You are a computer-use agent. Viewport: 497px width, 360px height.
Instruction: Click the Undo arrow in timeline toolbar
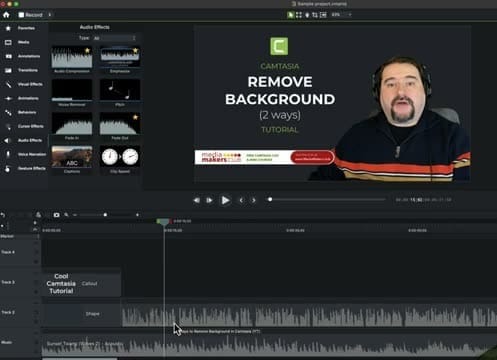[3, 215]
